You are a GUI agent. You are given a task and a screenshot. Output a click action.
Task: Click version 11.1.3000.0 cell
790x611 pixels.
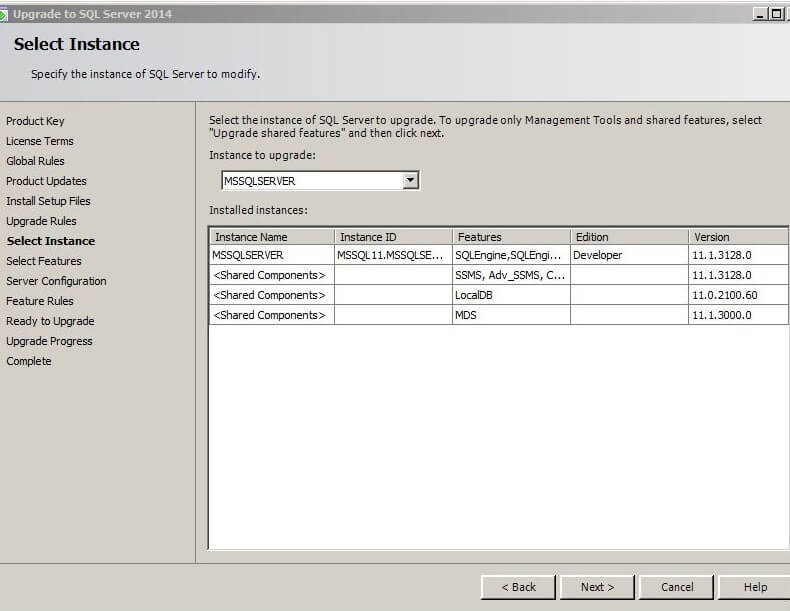point(738,315)
